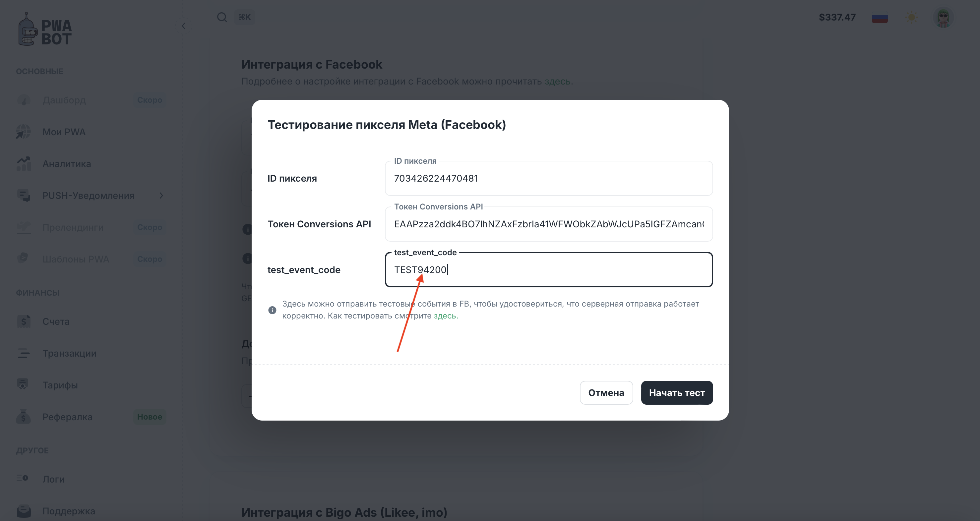Open the Мои PWA section
980x521 pixels.
(64, 132)
